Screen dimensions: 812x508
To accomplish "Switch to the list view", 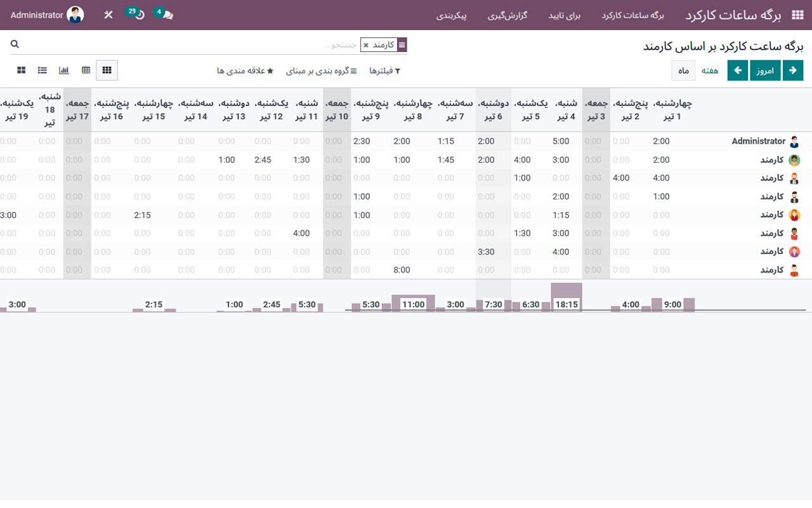I will click(42, 70).
